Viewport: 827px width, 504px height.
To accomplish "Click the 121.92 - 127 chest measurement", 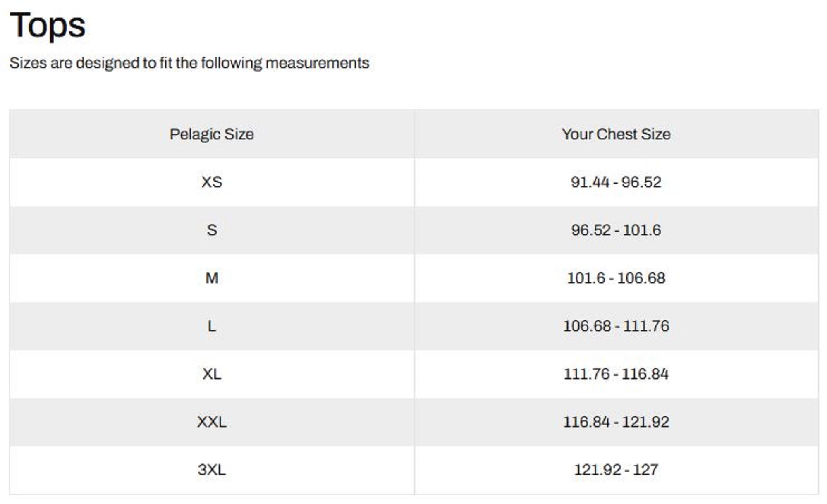I will (616, 470).
